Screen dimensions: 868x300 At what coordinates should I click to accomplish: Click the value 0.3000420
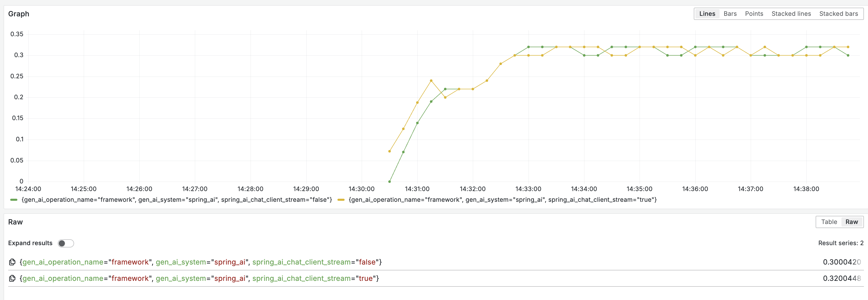pyautogui.click(x=842, y=262)
